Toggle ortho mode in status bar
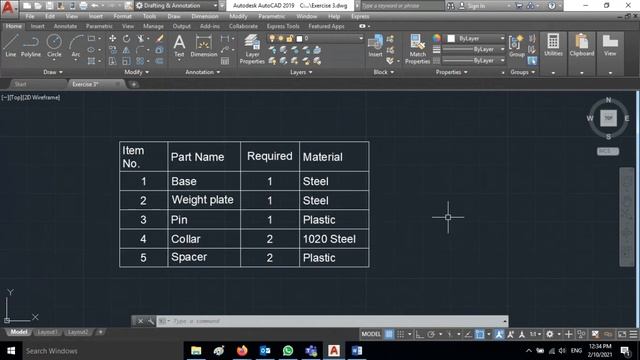The image size is (640, 360). [419, 334]
